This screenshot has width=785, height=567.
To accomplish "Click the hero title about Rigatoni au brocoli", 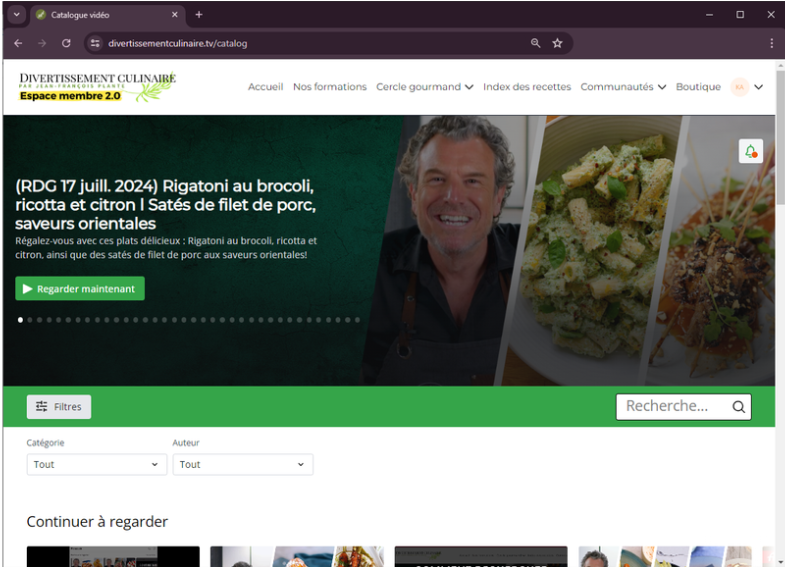I will [165, 205].
